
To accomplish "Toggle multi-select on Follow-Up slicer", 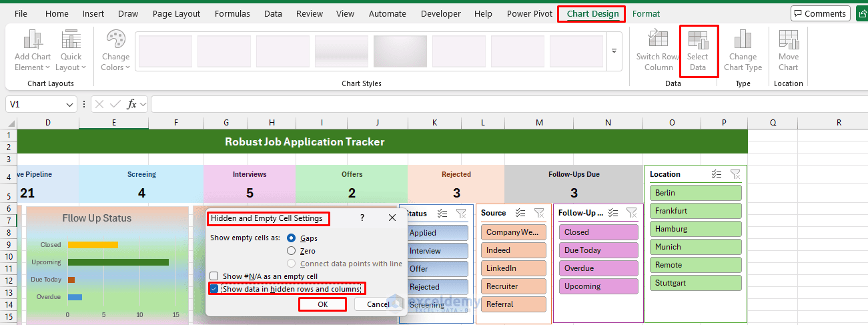I will click(x=613, y=213).
